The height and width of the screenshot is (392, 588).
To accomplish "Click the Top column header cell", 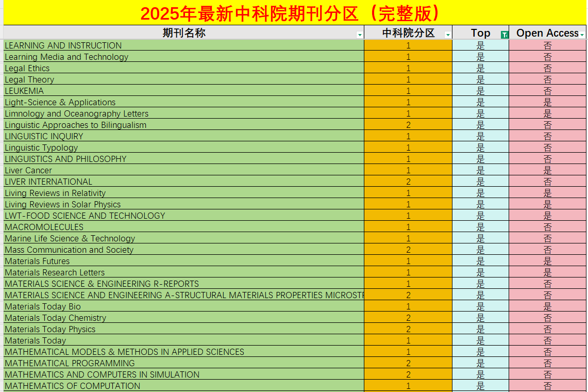I will (480, 33).
